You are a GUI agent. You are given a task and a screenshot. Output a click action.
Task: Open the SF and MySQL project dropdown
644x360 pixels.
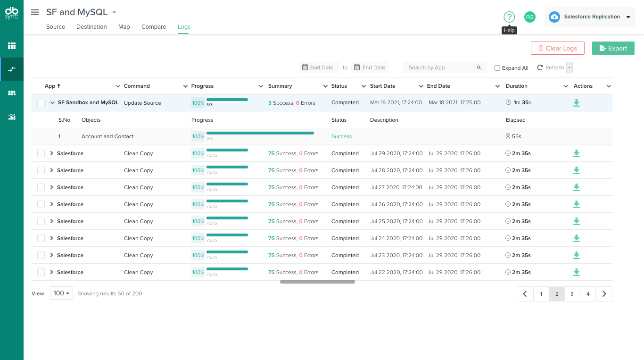[114, 13]
